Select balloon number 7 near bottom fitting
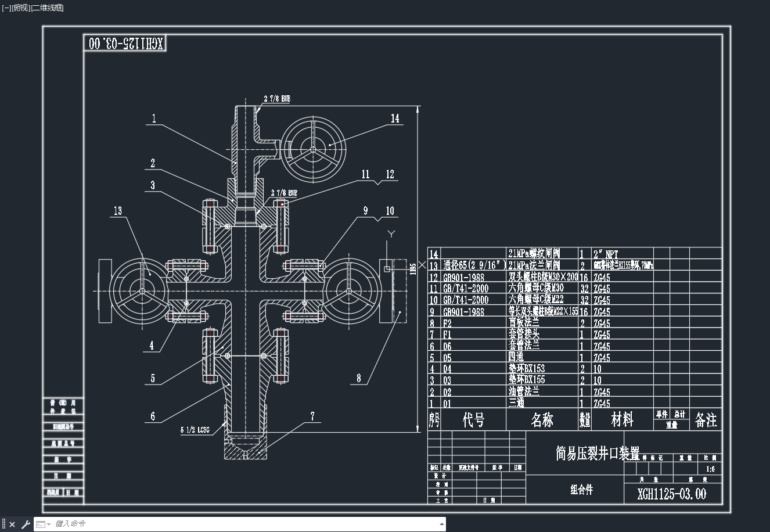Viewport: 770px width, 532px height. [x=312, y=416]
